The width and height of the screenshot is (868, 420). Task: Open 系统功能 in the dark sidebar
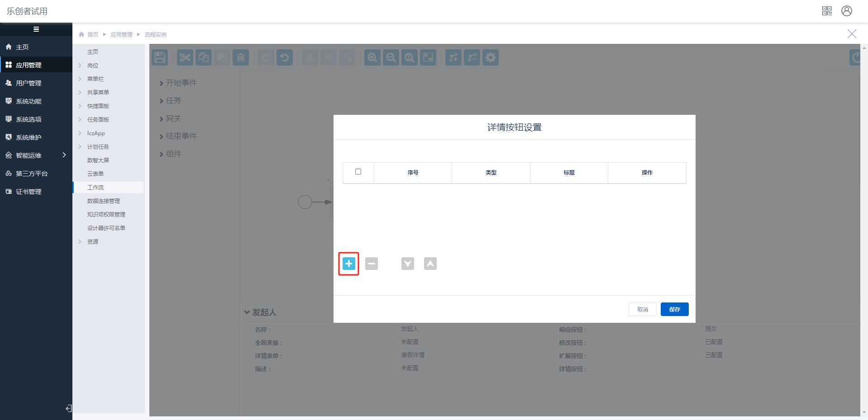(36, 101)
